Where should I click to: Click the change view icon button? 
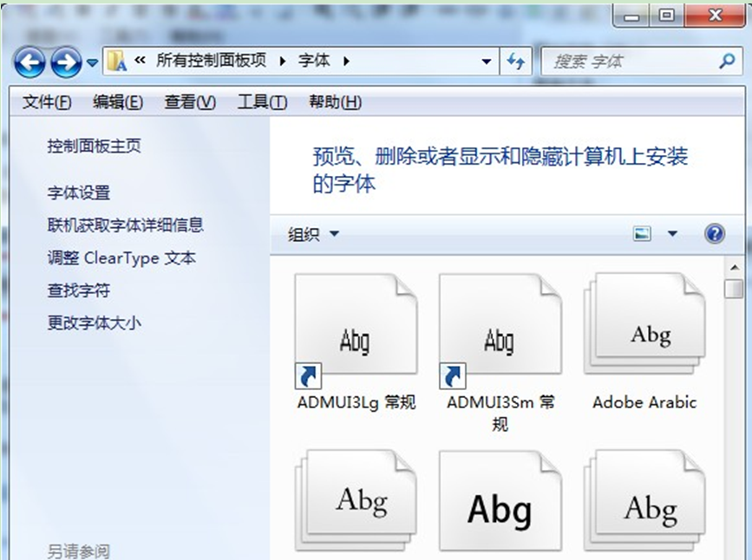tap(642, 234)
